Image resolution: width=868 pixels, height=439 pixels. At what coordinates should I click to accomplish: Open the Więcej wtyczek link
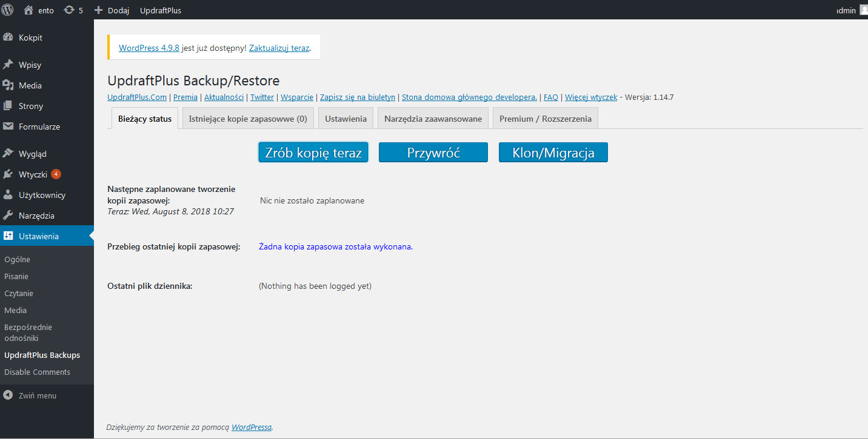click(591, 97)
